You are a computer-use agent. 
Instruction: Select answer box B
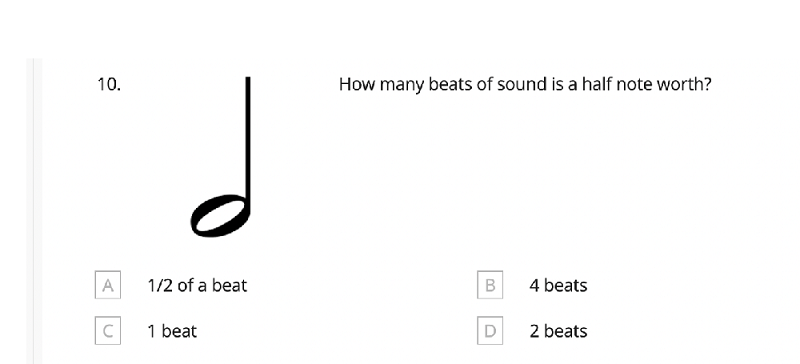(x=490, y=285)
